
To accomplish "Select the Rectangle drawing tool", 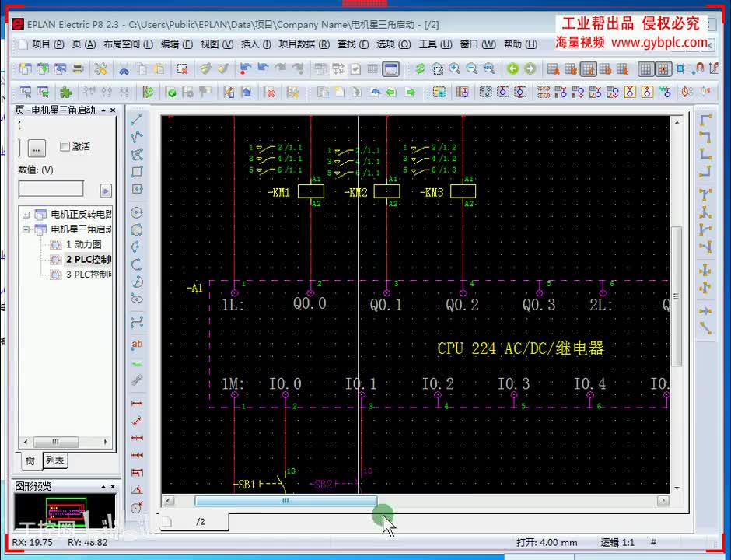I will (x=137, y=172).
